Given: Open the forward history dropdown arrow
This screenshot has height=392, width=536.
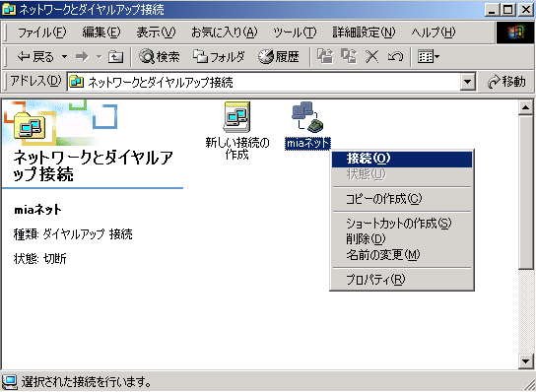Looking at the screenshot, I should (99, 56).
